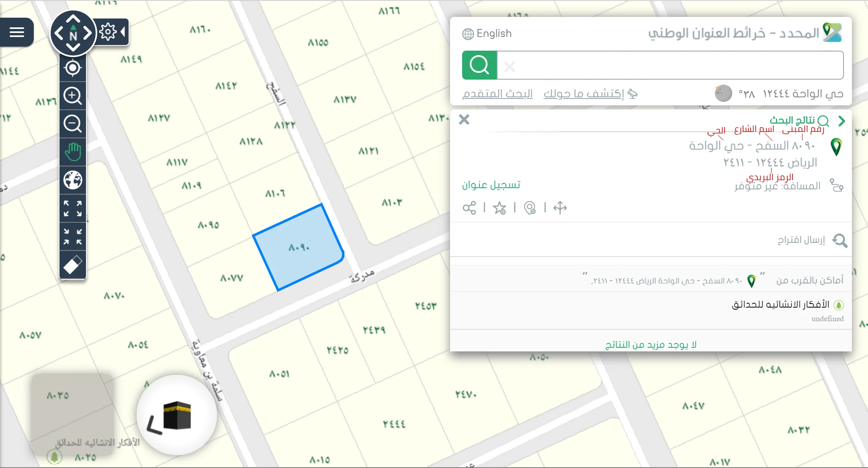Pan map north with up arrow
Screen dimensions: 868x468
pos(73,19)
